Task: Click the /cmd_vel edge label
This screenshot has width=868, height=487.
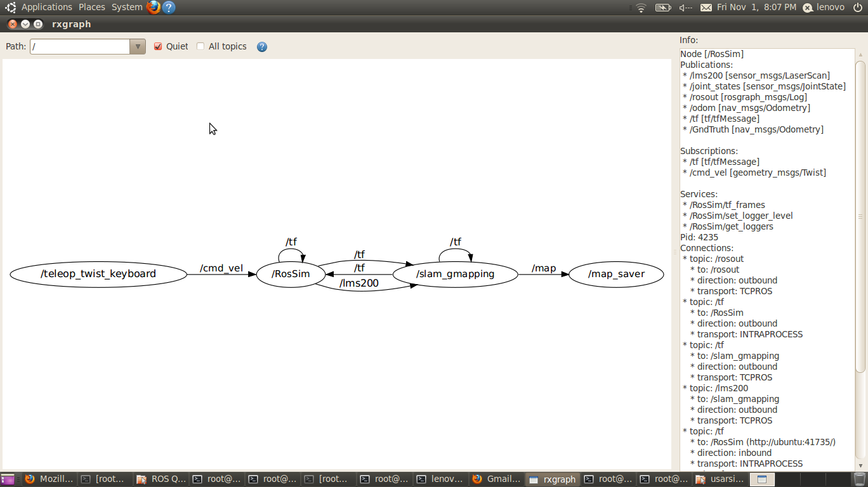Action: 221,268
